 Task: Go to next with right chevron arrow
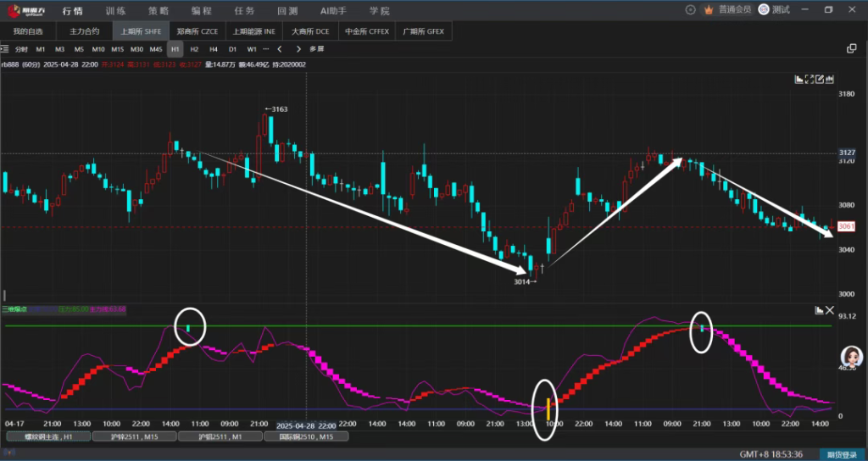298,49
